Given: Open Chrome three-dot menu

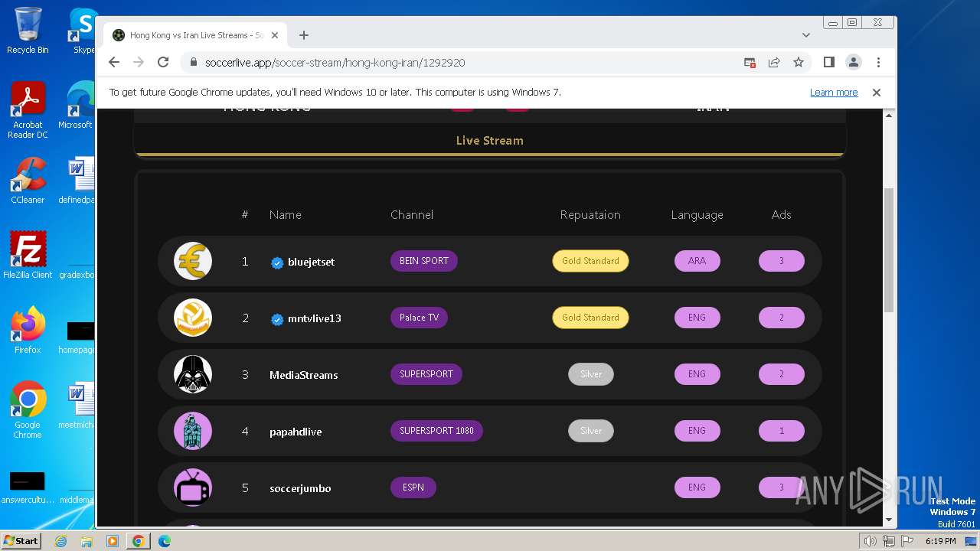Looking at the screenshot, I should [x=878, y=63].
